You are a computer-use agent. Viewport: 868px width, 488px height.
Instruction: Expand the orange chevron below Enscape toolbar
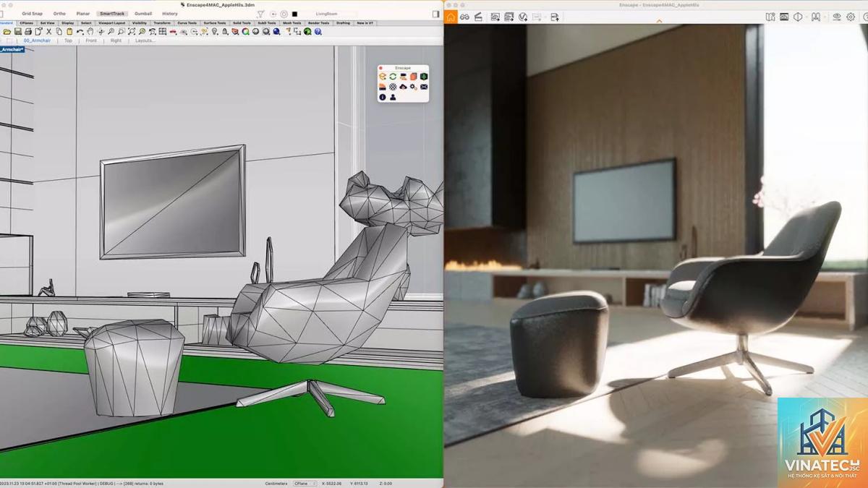(x=659, y=22)
